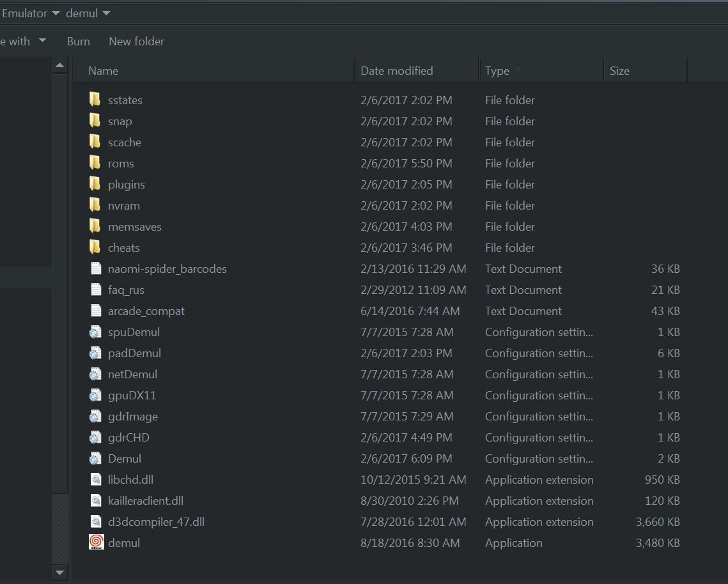Click the 2/6/2017 5:50 PM date
Image resolution: width=728 pixels, height=584 pixels.
click(x=407, y=164)
